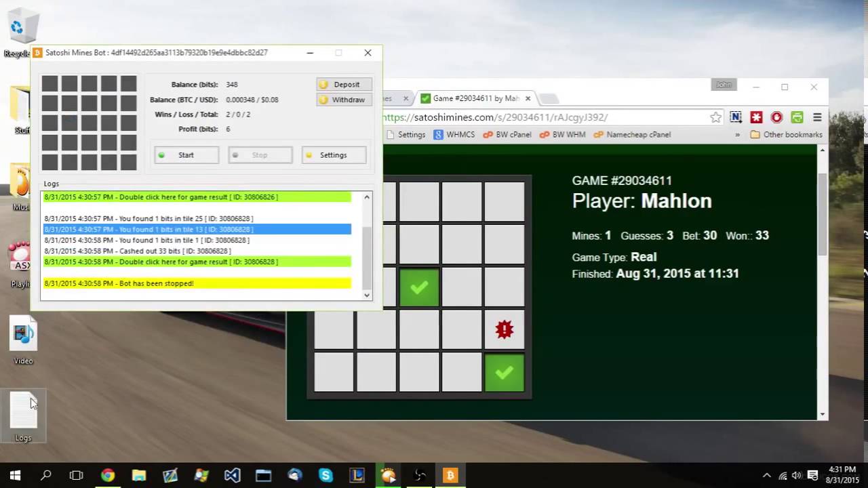Open the Settings bookmark
Image resolution: width=868 pixels, height=488 pixels.
(x=406, y=135)
